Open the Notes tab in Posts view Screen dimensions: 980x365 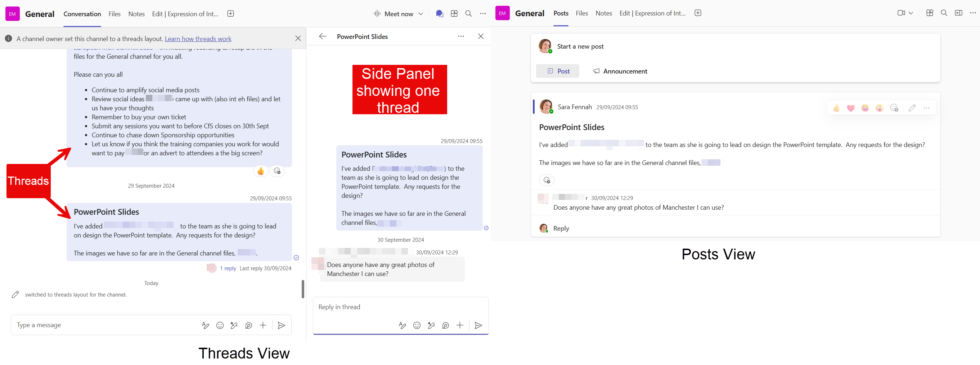tap(603, 13)
